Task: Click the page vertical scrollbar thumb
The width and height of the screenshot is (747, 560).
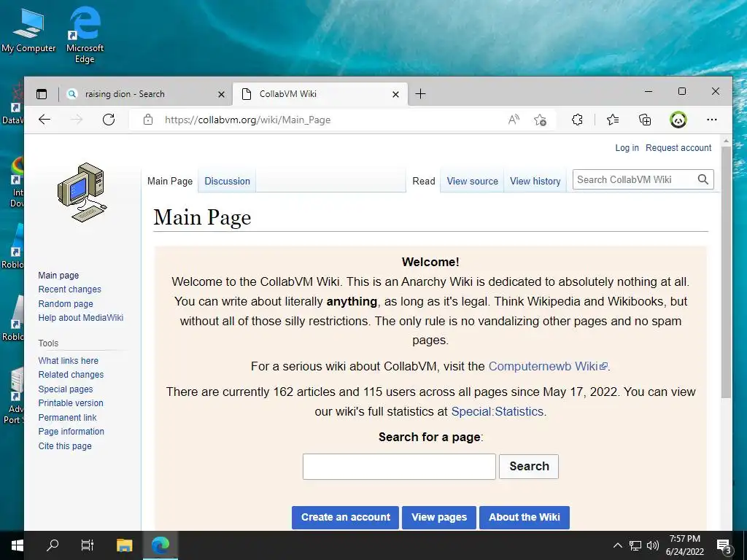Action: 726,271
